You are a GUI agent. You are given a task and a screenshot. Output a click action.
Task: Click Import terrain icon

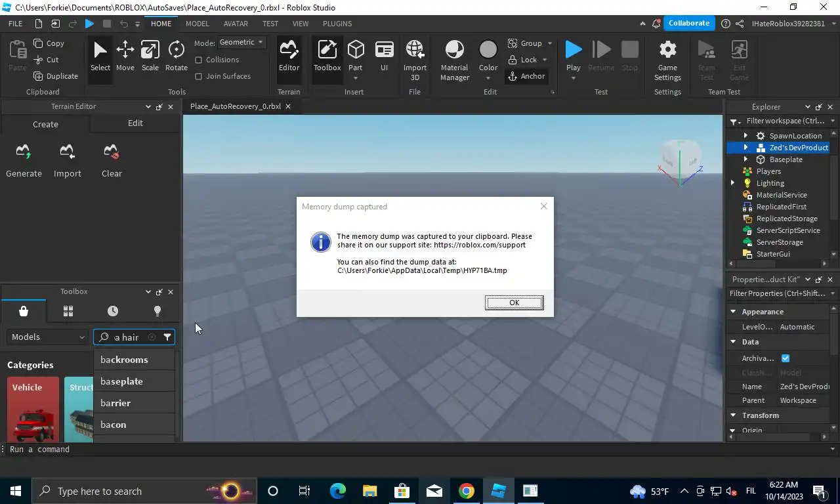67,152
